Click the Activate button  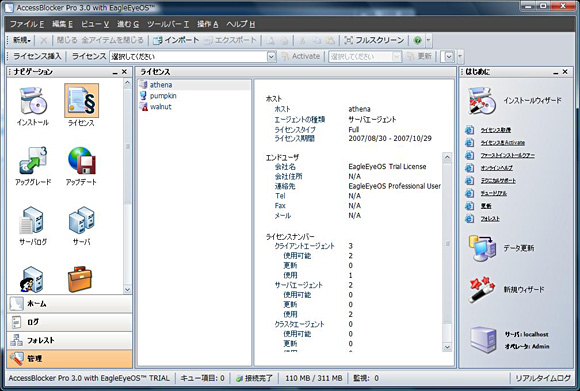click(x=301, y=56)
